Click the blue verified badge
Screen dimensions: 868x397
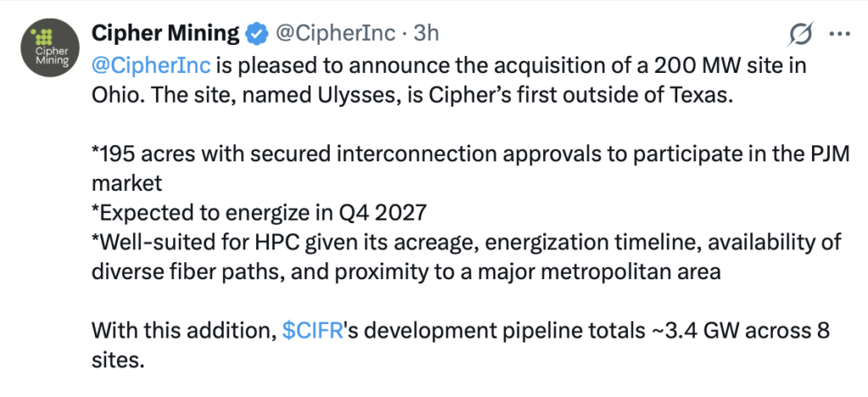coord(254,34)
